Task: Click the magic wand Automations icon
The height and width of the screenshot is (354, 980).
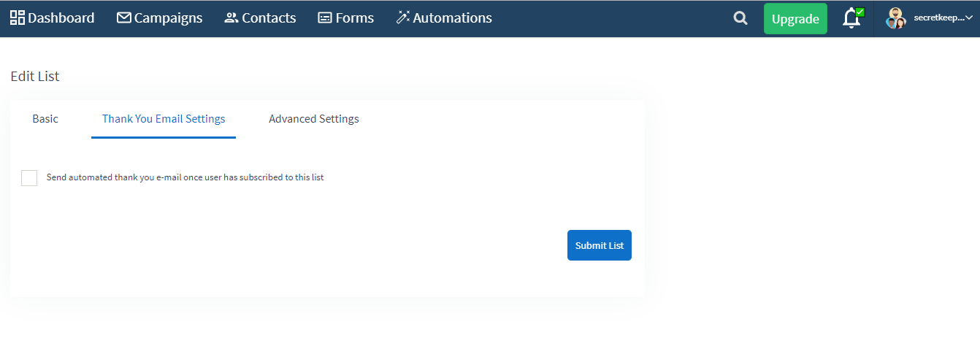Action: tap(403, 18)
